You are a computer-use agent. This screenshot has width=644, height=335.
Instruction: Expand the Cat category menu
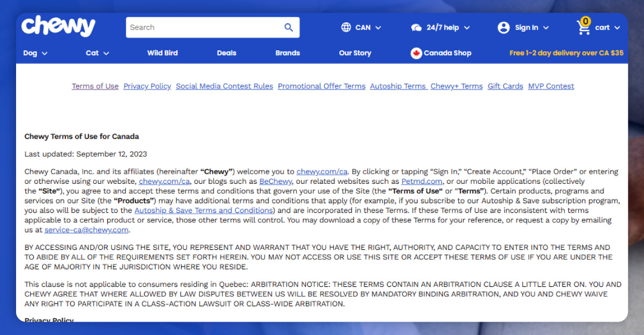pyautogui.click(x=98, y=53)
